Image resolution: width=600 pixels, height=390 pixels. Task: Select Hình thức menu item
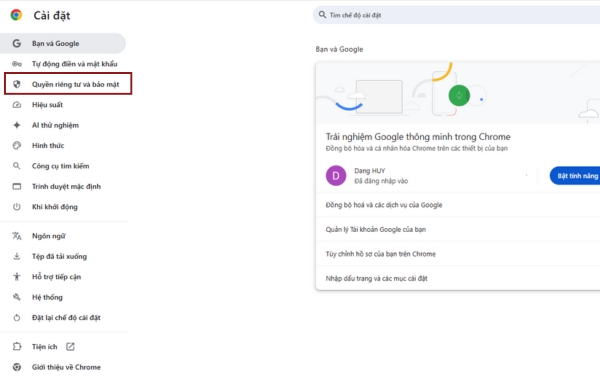[x=63, y=145]
